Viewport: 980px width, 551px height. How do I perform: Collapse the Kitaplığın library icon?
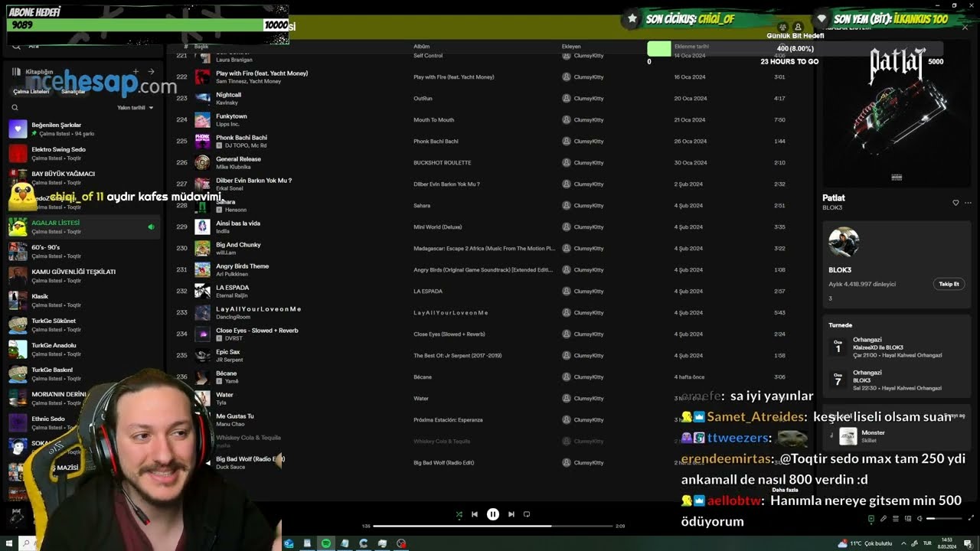(16, 72)
